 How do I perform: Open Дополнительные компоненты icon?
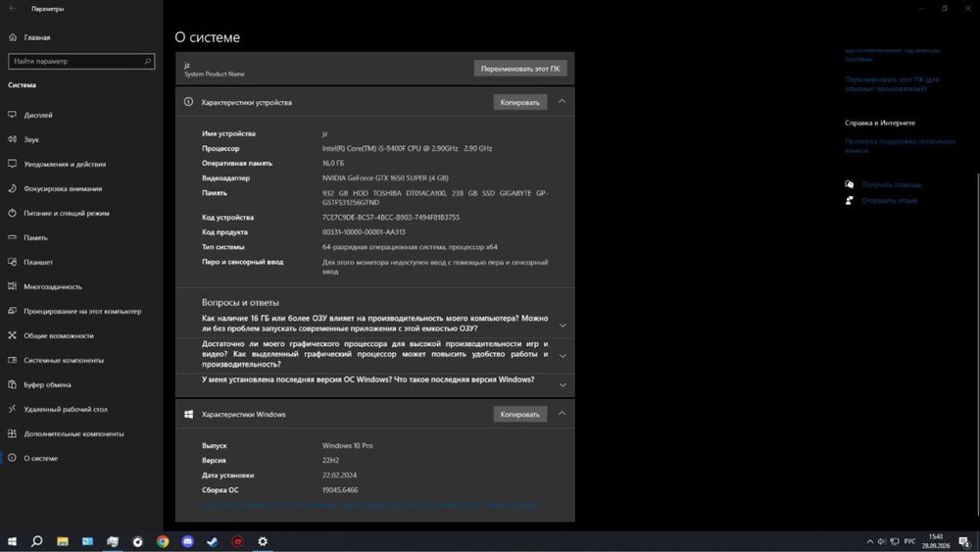13,433
